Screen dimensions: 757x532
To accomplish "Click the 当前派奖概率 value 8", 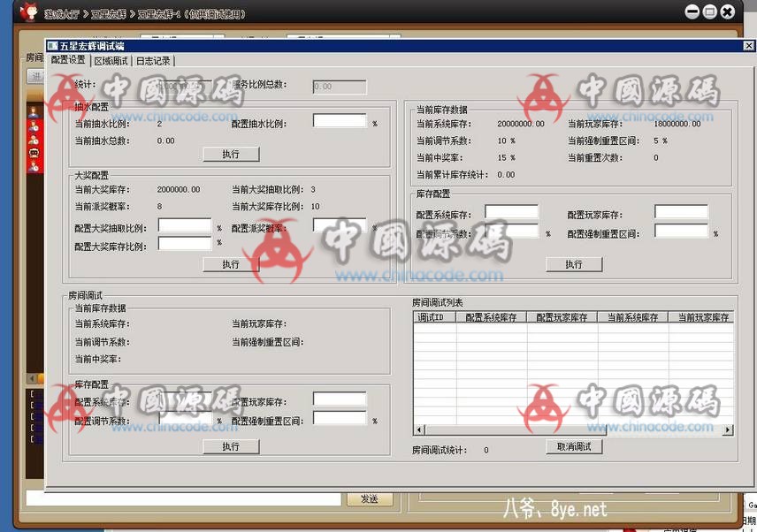I will point(159,207).
